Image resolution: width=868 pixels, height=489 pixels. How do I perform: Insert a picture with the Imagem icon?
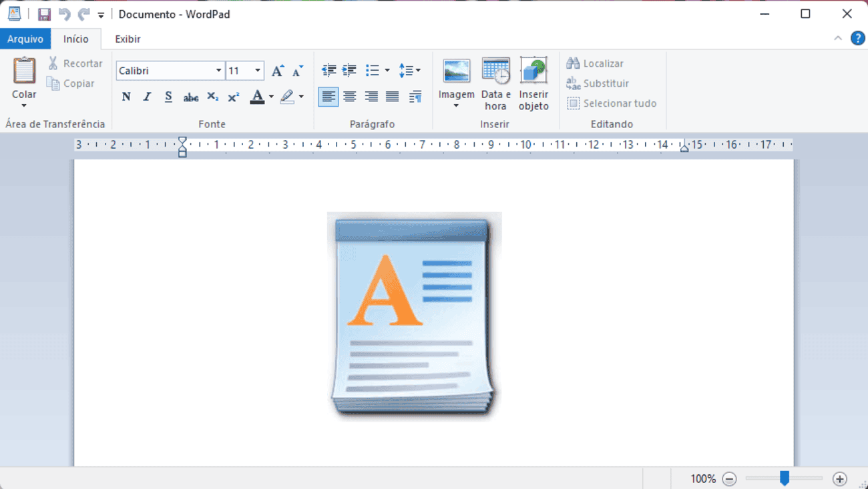(x=457, y=71)
